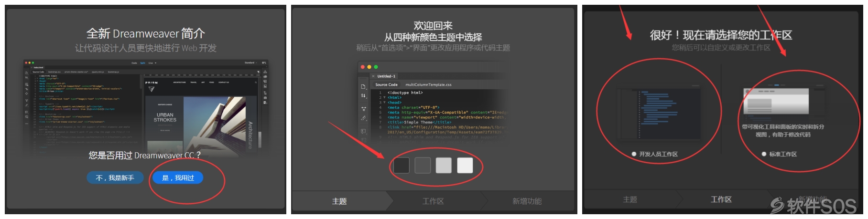Select the light gray theme swatch
Viewport: 868px width, 219px height.
pos(444,166)
